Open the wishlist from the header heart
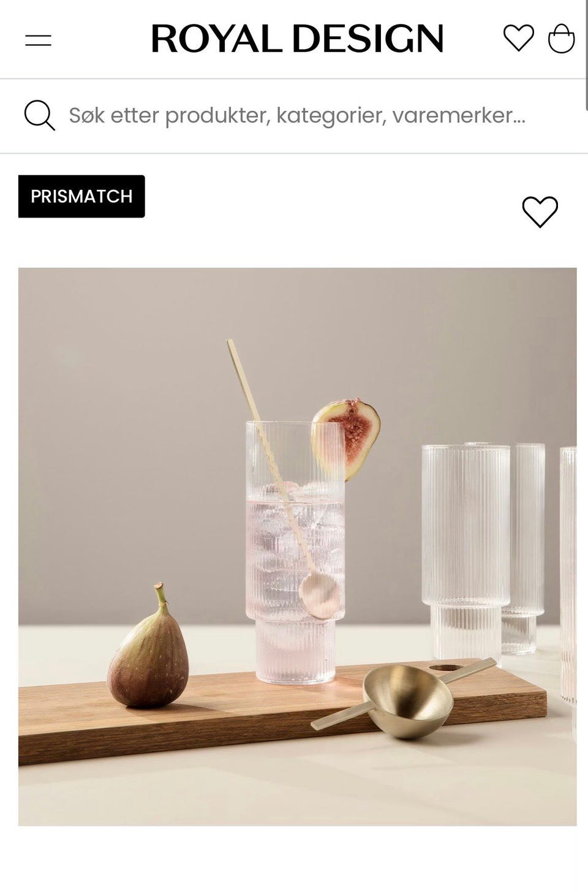Image resolution: width=588 pixels, height=892 pixels. [519, 38]
